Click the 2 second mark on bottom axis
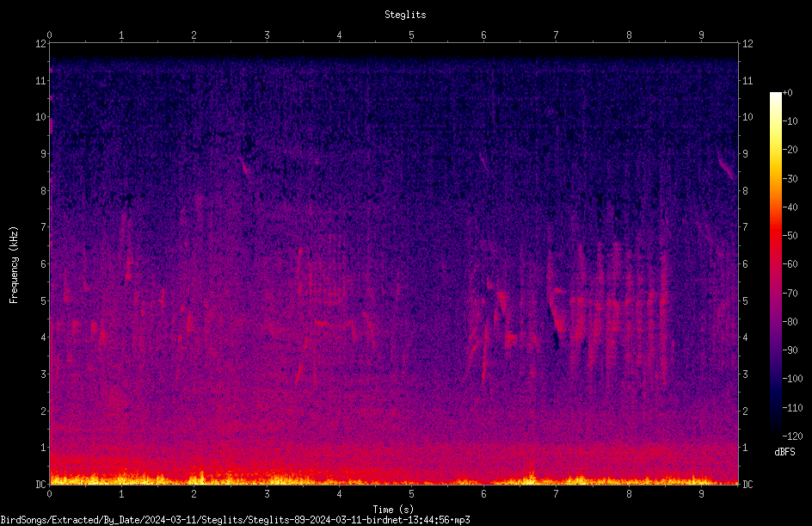 pyautogui.click(x=194, y=494)
